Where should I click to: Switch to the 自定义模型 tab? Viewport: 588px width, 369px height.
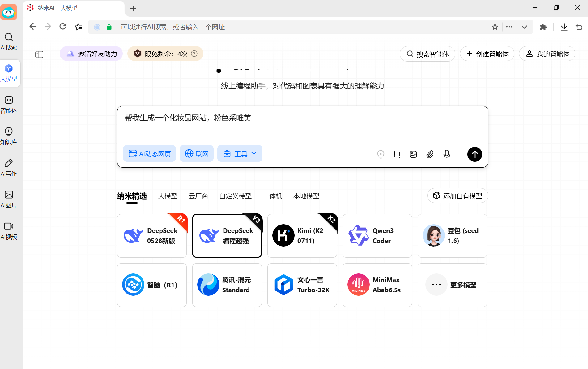pos(235,196)
